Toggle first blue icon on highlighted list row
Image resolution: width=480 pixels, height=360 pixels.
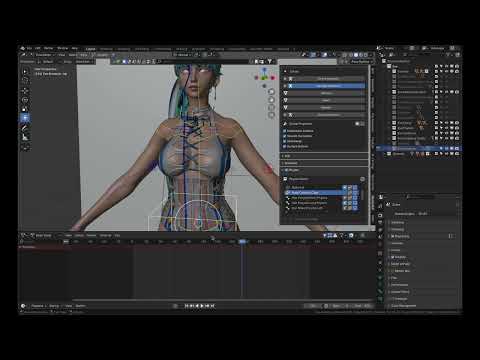point(345,193)
